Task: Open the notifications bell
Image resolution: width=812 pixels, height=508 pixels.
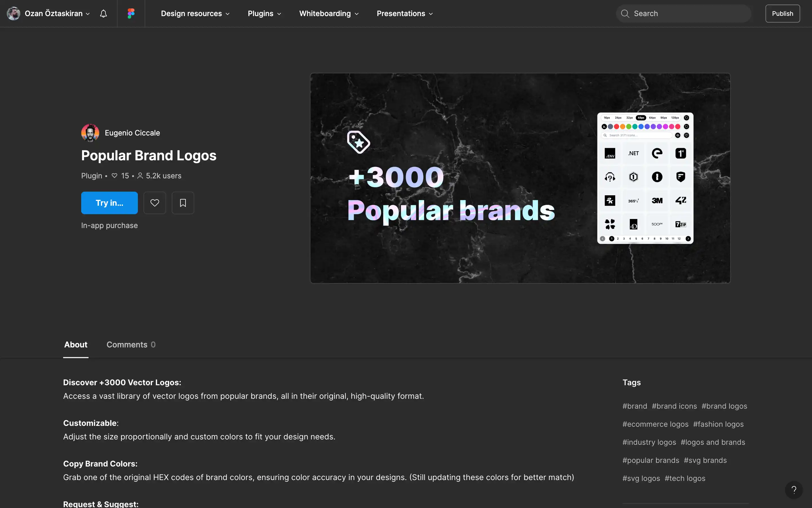Action: [103, 14]
